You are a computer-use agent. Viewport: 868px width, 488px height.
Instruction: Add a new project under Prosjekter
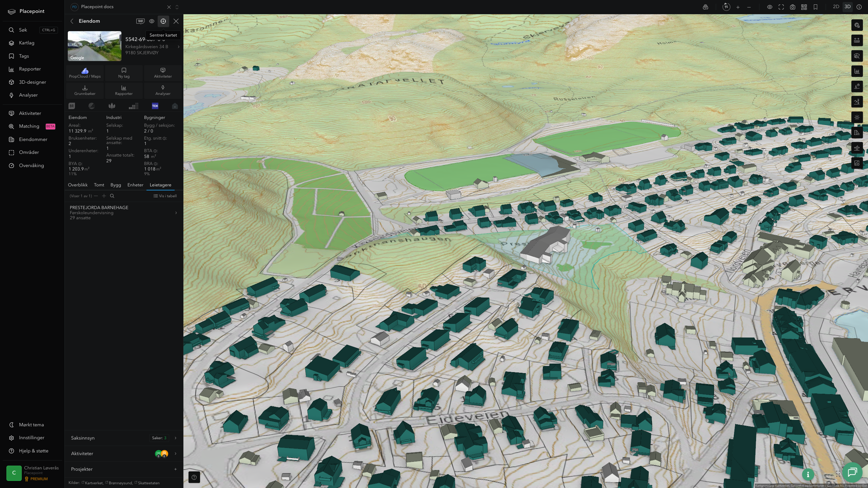pyautogui.click(x=175, y=469)
